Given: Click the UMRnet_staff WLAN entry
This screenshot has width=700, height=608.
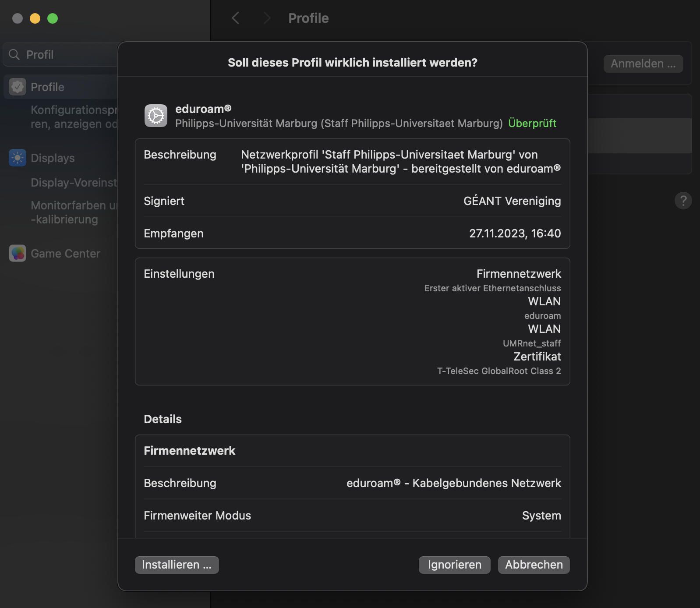Looking at the screenshot, I should (532, 343).
